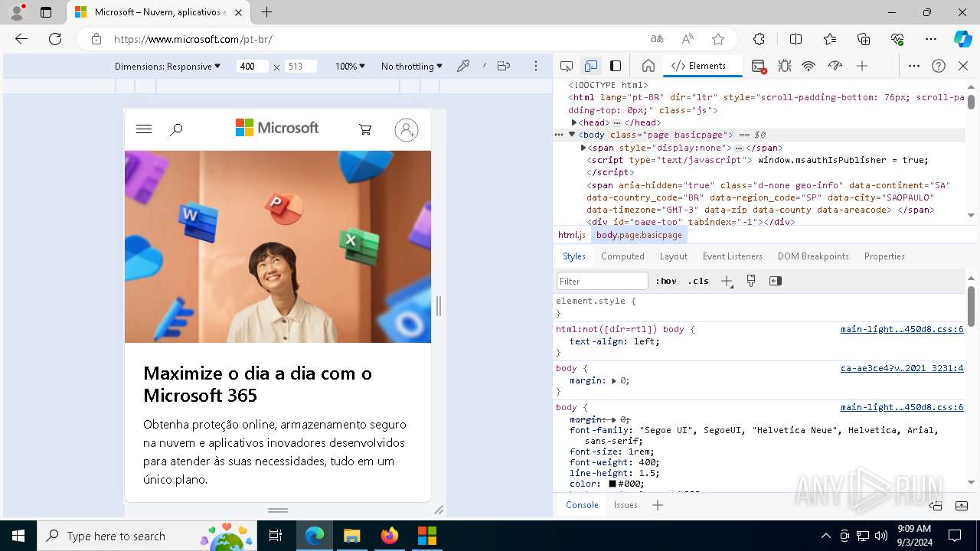Image resolution: width=980 pixels, height=551 pixels.
Task: Open DevTools customize ellipsis menu
Action: click(913, 66)
